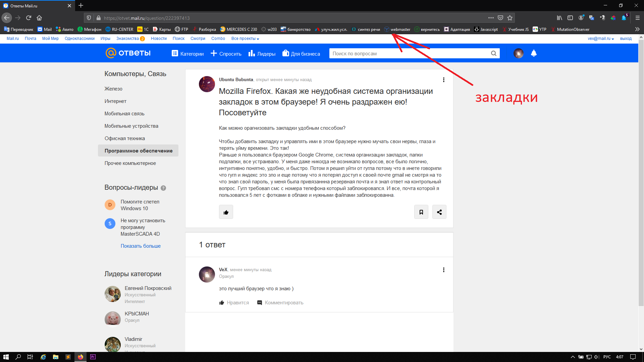Image resolution: width=644 pixels, height=362 pixels.
Task: Open question options three-dot menu
Action: click(444, 80)
